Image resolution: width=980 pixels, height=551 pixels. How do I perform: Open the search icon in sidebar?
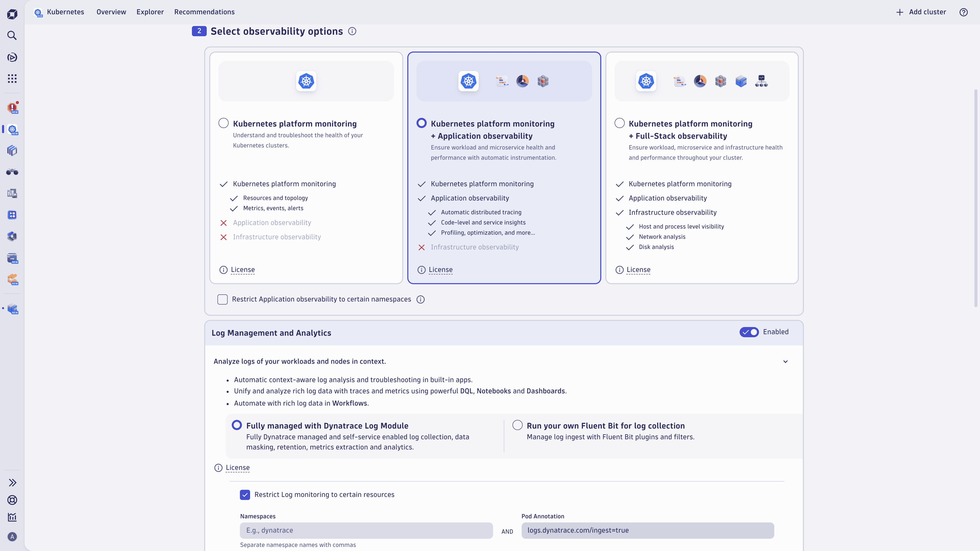12,36
